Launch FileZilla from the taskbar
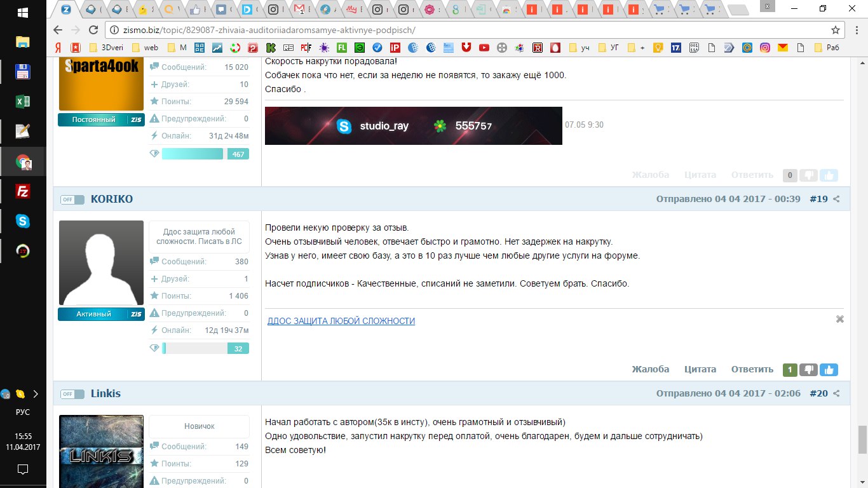 point(23,191)
